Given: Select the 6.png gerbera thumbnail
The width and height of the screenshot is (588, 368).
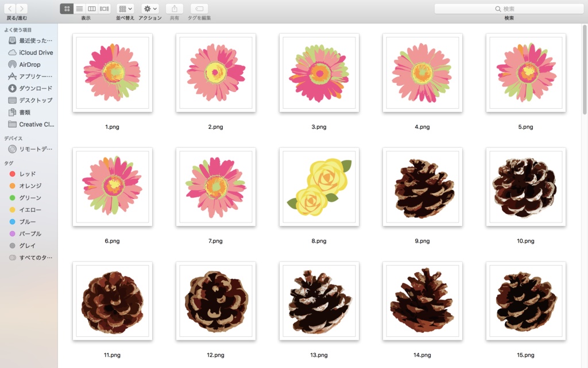Looking at the screenshot, I should 113,187.
